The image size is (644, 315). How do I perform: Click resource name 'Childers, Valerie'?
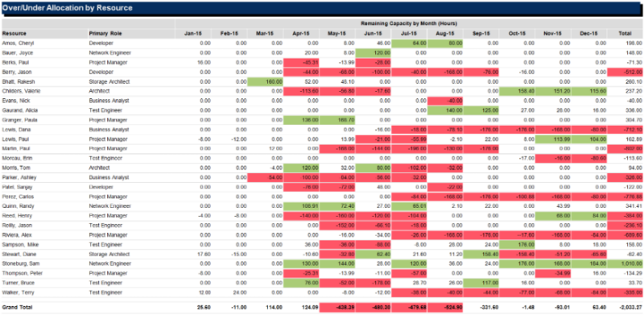click(22, 91)
